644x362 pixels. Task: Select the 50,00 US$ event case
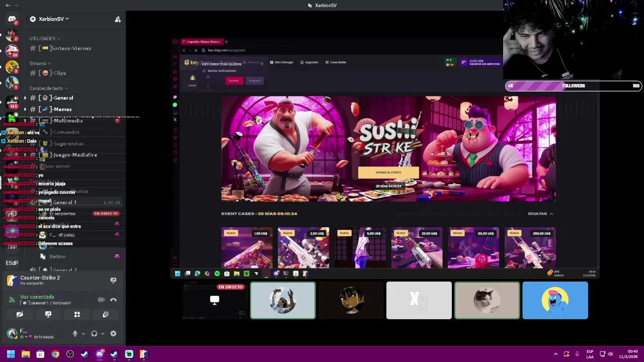(x=473, y=247)
